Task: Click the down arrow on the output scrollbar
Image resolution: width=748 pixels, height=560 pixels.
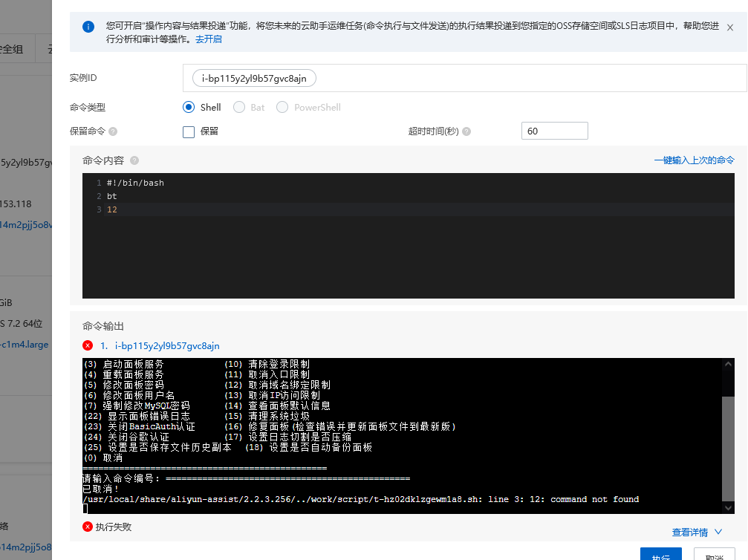Action: tap(729, 508)
